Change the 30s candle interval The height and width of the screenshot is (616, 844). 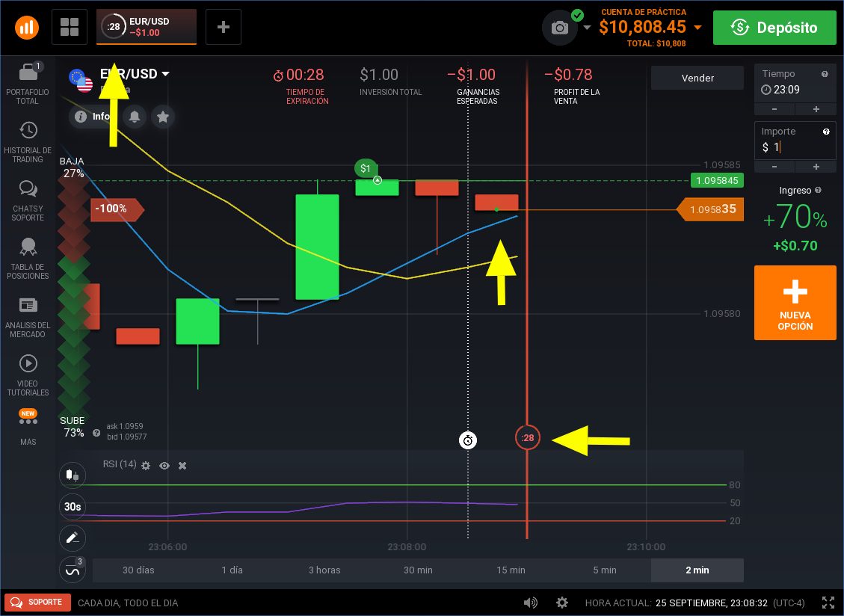[72, 507]
